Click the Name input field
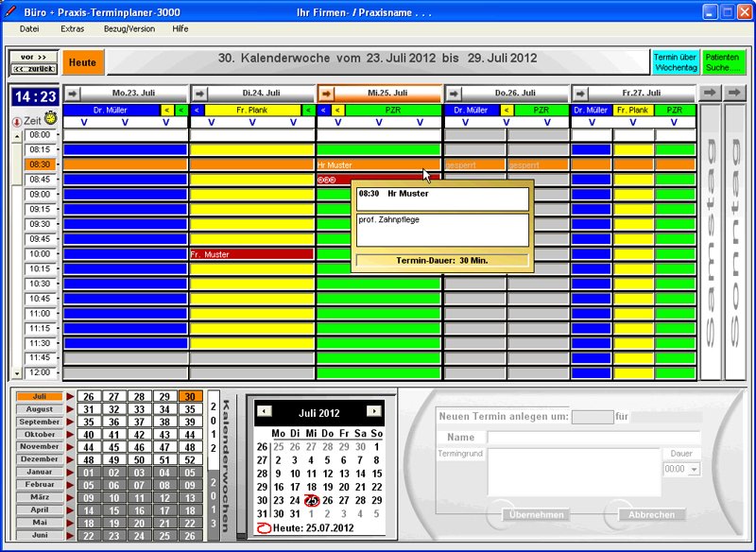This screenshot has height=552, width=756. tap(593, 438)
